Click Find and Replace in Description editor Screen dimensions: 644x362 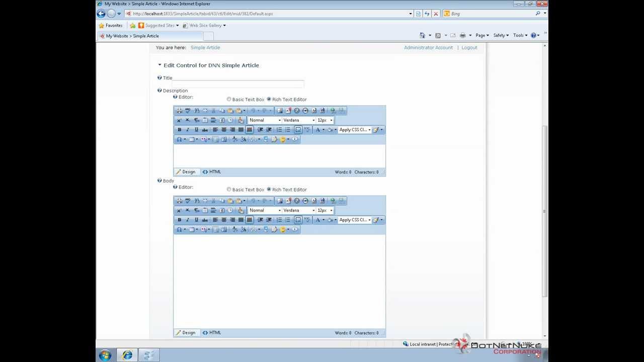(x=197, y=111)
